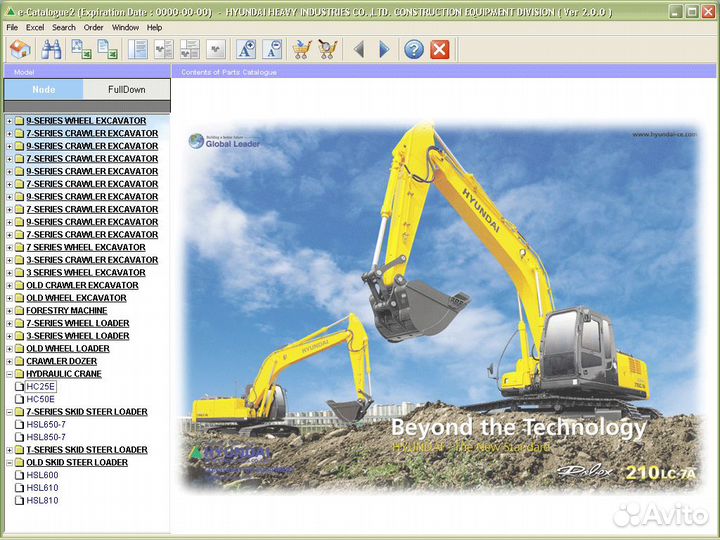720x540 pixels.
Task: Select the HC50E crane model
Action: coord(40,399)
